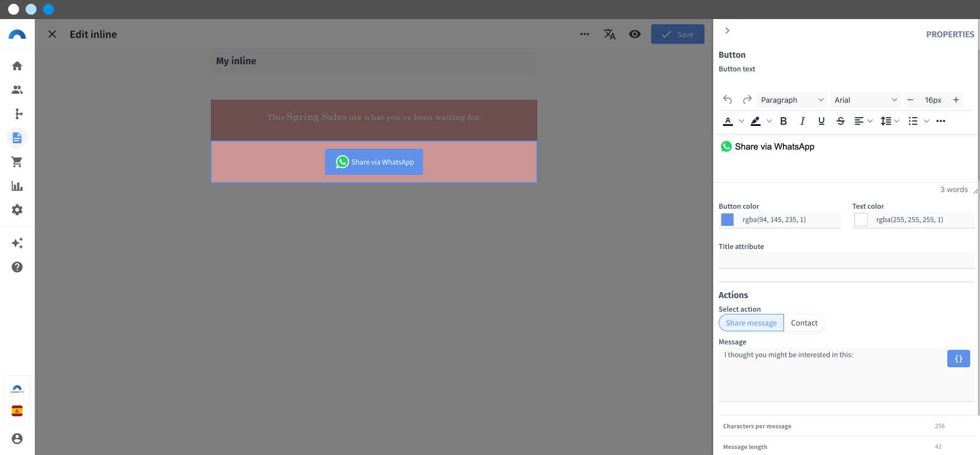Open the Paragraph format dropdown

[792, 100]
